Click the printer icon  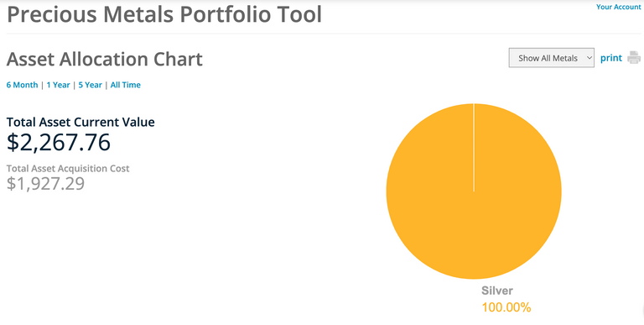click(634, 58)
